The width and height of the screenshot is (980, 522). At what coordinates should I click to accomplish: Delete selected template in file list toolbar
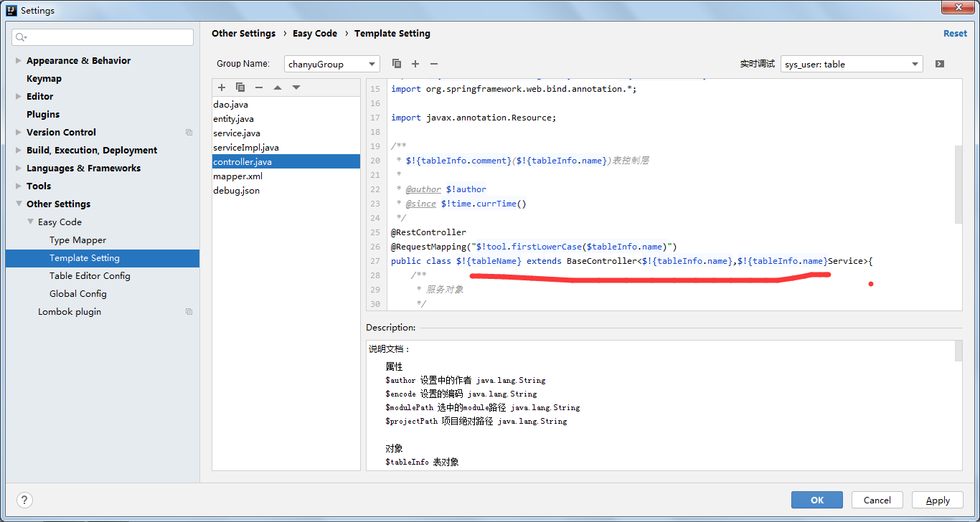click(259, 87)
